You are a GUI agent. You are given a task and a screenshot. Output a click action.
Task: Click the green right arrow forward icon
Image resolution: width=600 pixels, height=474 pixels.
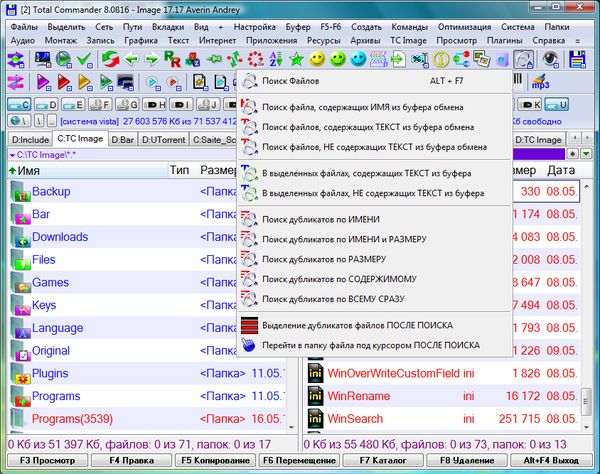point(152,59)
